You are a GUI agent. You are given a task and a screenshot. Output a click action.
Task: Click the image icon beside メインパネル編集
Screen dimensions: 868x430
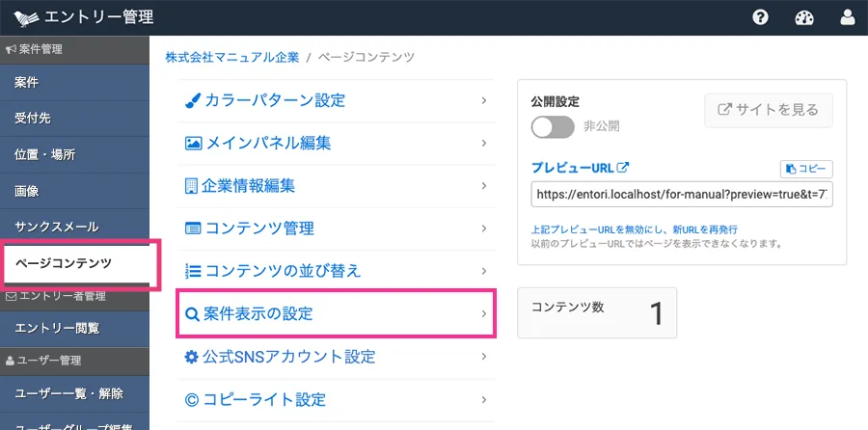[193, 143]
